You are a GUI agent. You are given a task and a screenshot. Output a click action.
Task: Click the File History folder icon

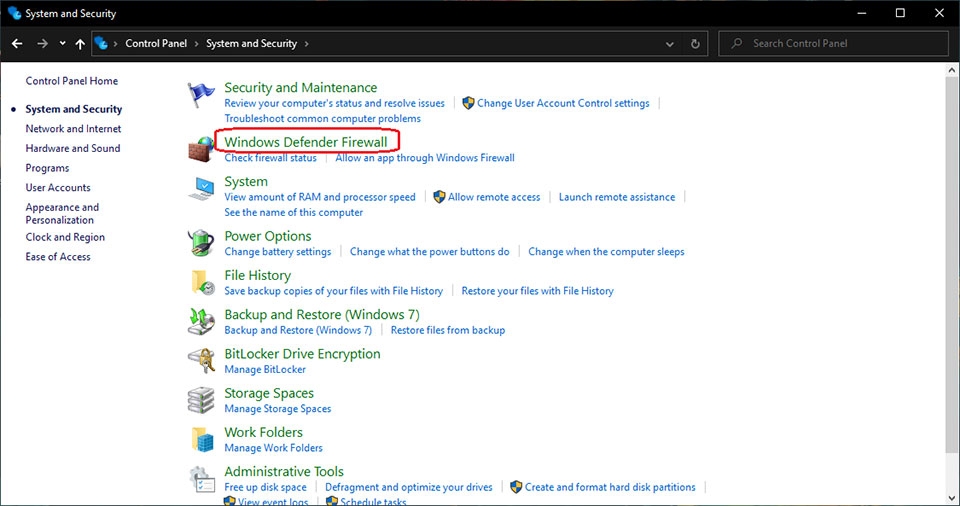pos(201,282)
